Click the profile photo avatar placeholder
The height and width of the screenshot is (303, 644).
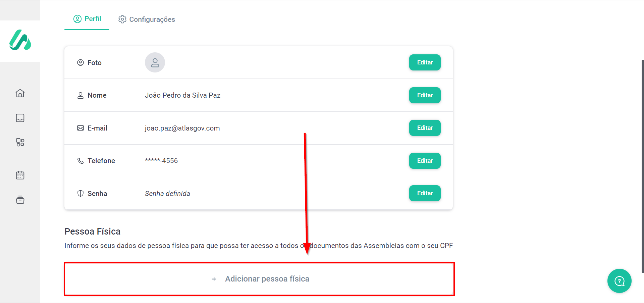[x=155, y=62]
